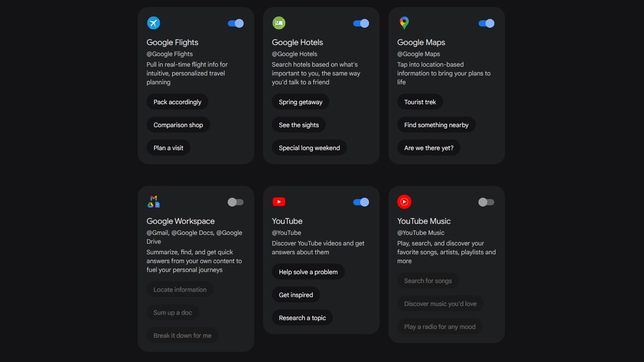Click the 'Summarize, find, and get quick' description
Image resolution: width=644 pixels, height=362 pixels.
194,261
